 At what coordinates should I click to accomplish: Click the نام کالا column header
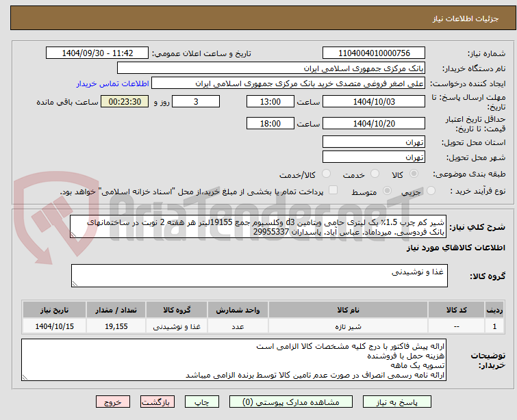click(x=348, y=310)
